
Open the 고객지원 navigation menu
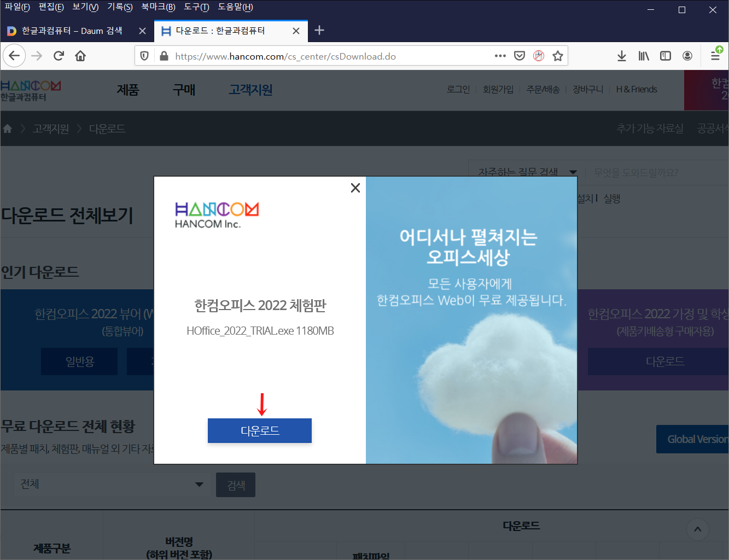tap(250, 90)
